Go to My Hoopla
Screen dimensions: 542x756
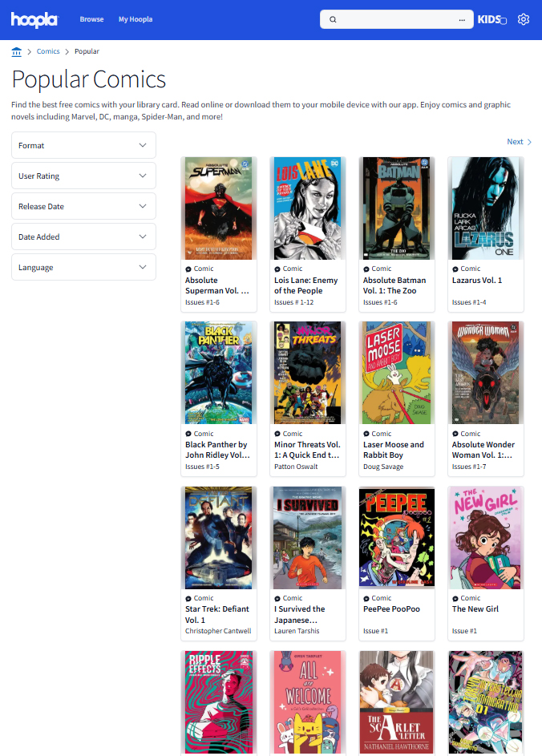pos(135,19)
